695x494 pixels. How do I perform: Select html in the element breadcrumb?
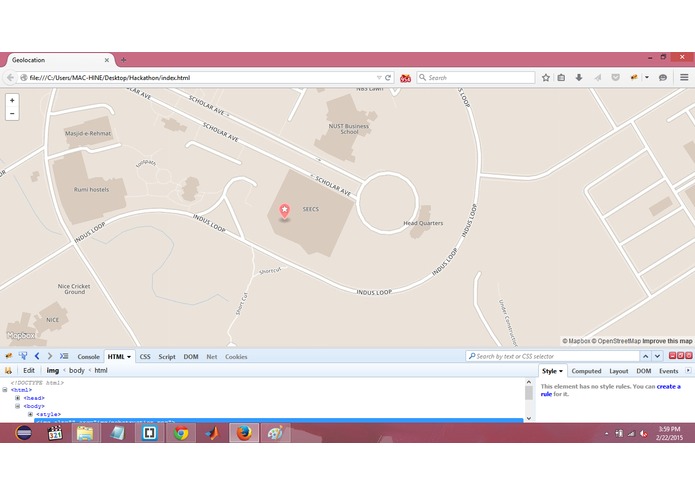pos(101,370)
